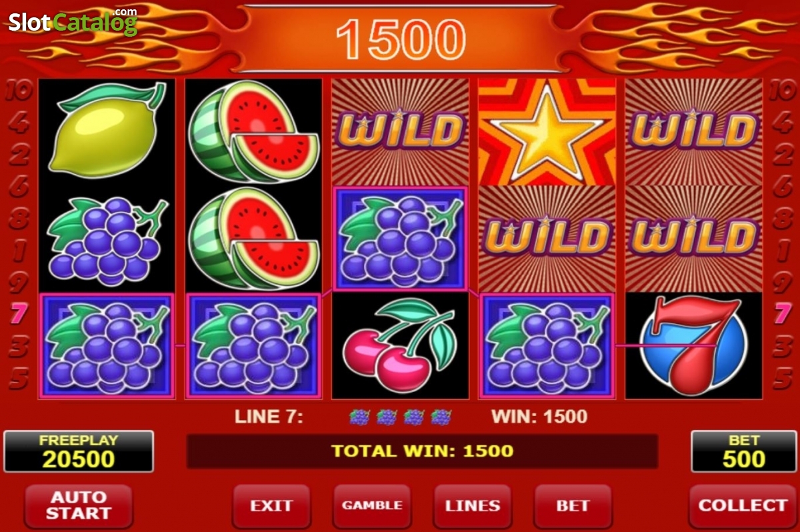The width and height of the screenshot is (800, 532).
Task: Click the bottom-left highlighted grapes symbol
Action: 107,345
